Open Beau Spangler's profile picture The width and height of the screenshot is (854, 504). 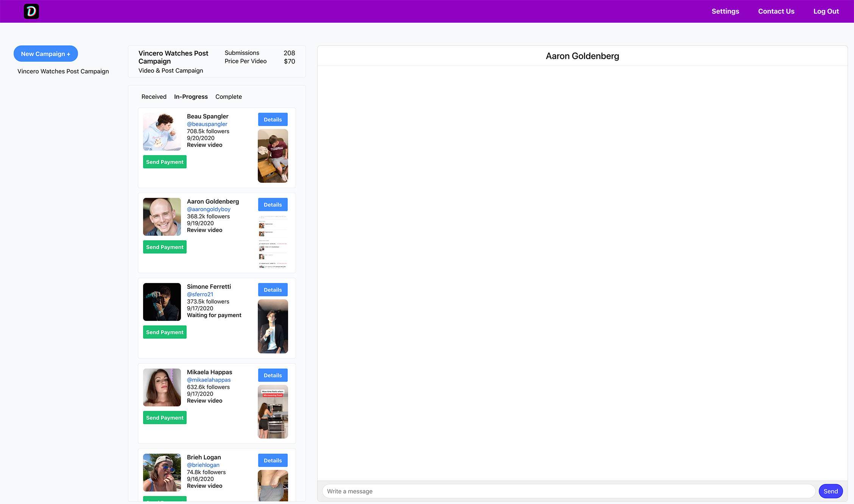point(162,132)
